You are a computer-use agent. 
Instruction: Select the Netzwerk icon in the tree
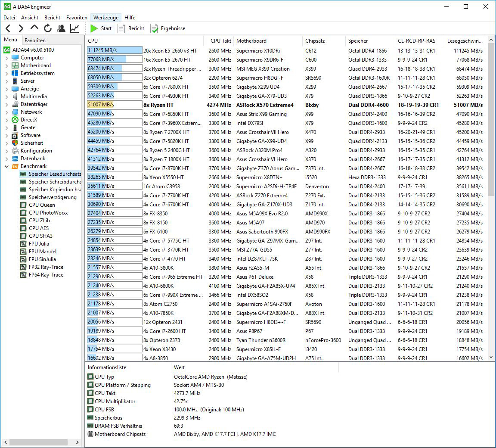15,112
